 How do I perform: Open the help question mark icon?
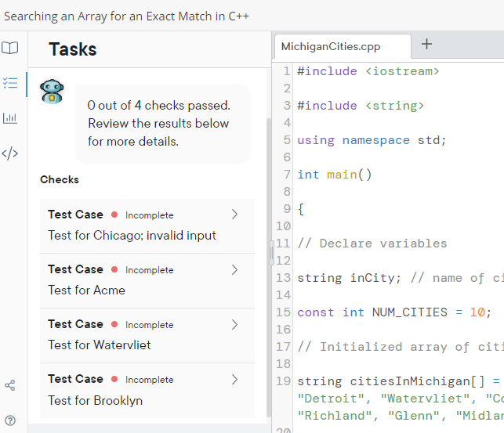tap(10, 420)
